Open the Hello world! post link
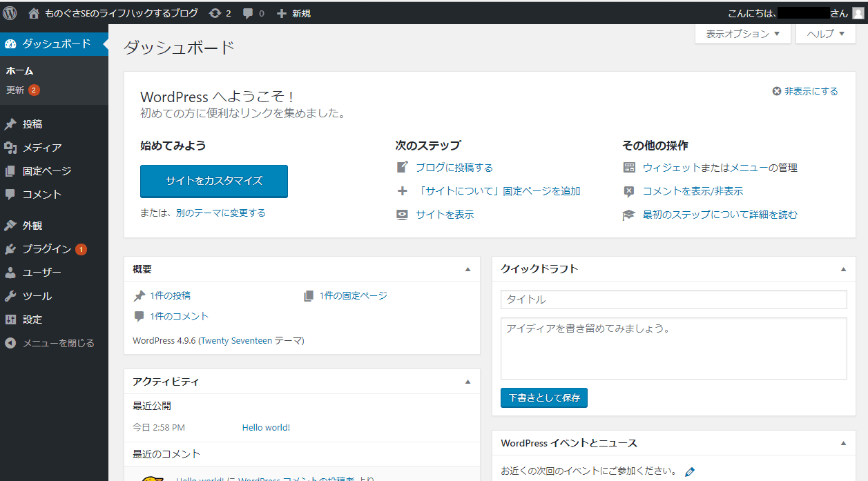Viewport: 868px width, 481px height. tap(266, 428)
